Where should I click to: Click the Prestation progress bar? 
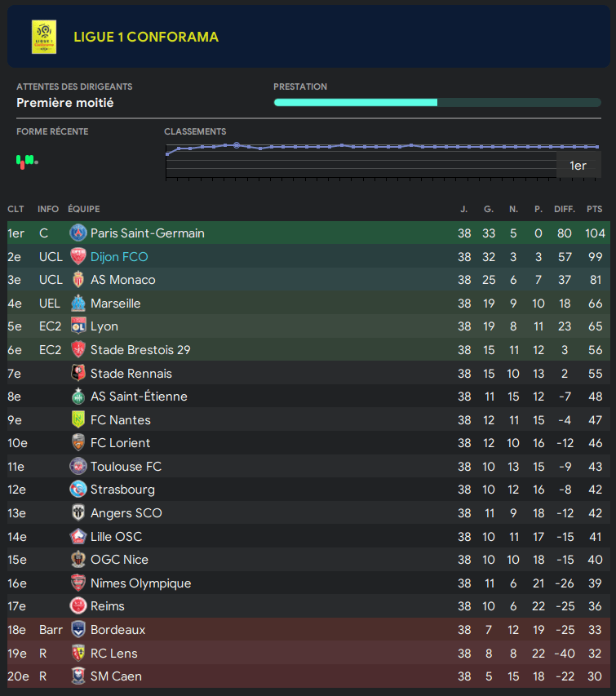[437, 103]
